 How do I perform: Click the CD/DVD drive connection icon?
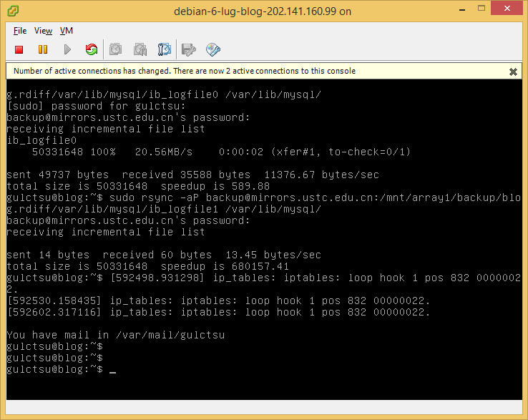tap(212, 49)
